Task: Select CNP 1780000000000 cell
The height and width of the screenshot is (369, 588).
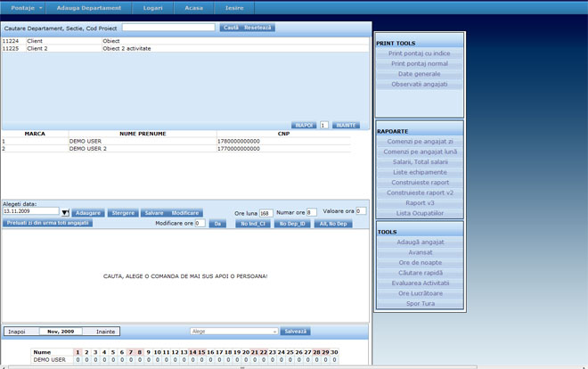Action: pyautogui.click(x=283, y=141)
